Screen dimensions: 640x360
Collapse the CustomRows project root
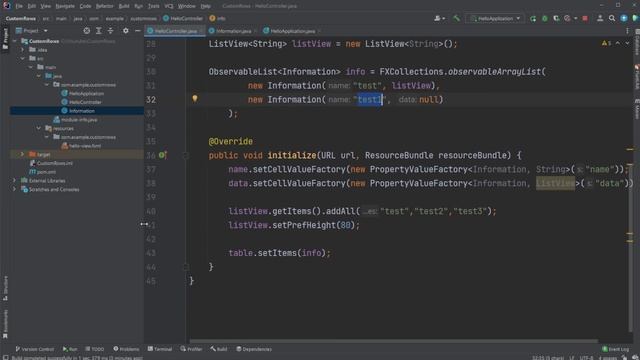tap(15, 41)
